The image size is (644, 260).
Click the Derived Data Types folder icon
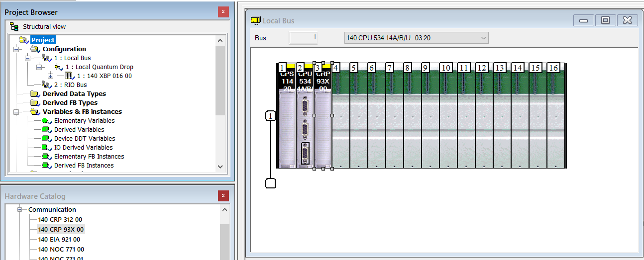35,94
